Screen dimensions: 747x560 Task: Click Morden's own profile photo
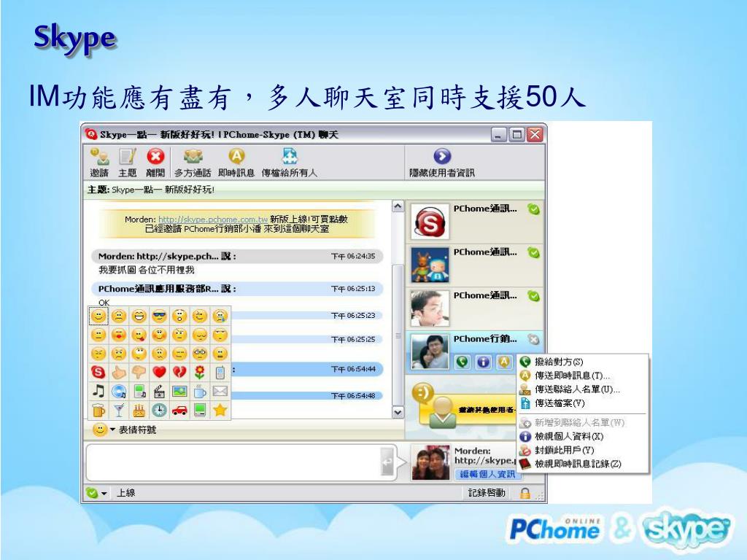tap(430, 462)
